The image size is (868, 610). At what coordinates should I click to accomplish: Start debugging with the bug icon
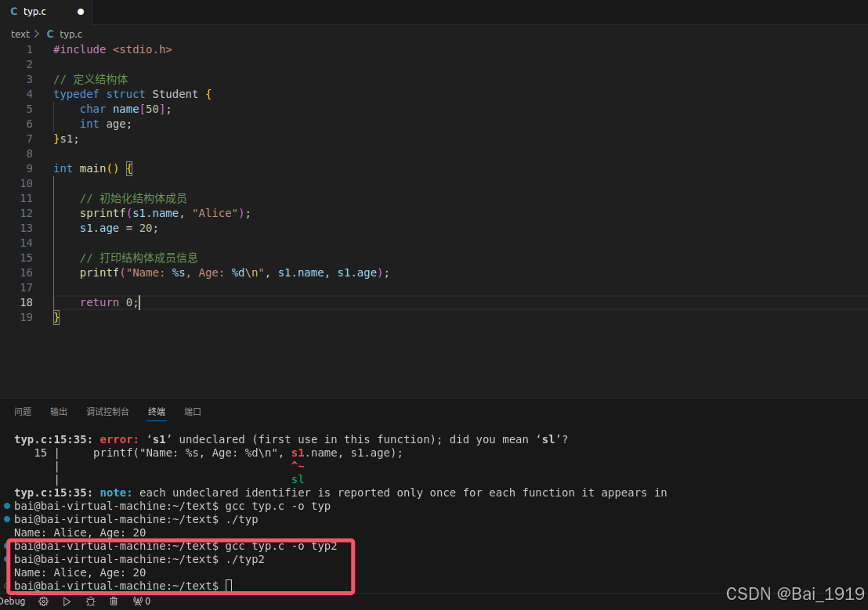pyautogui.click(x=91, y=601)
